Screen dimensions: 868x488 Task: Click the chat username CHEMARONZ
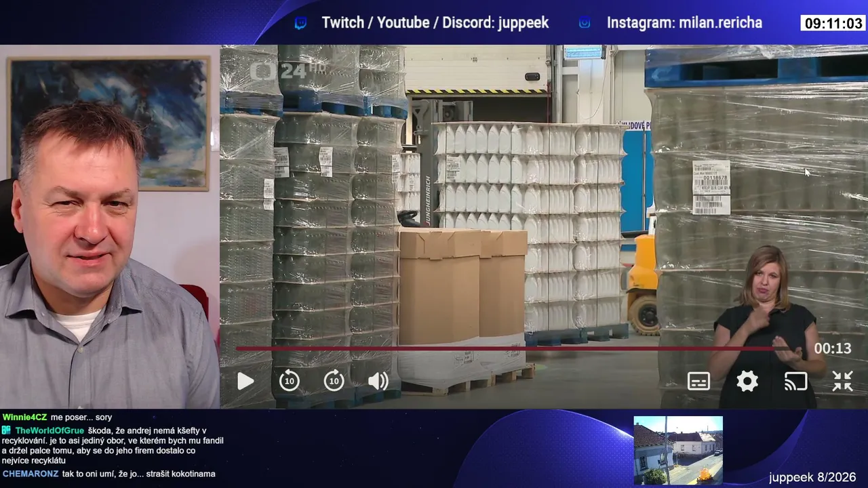point(31,474)
